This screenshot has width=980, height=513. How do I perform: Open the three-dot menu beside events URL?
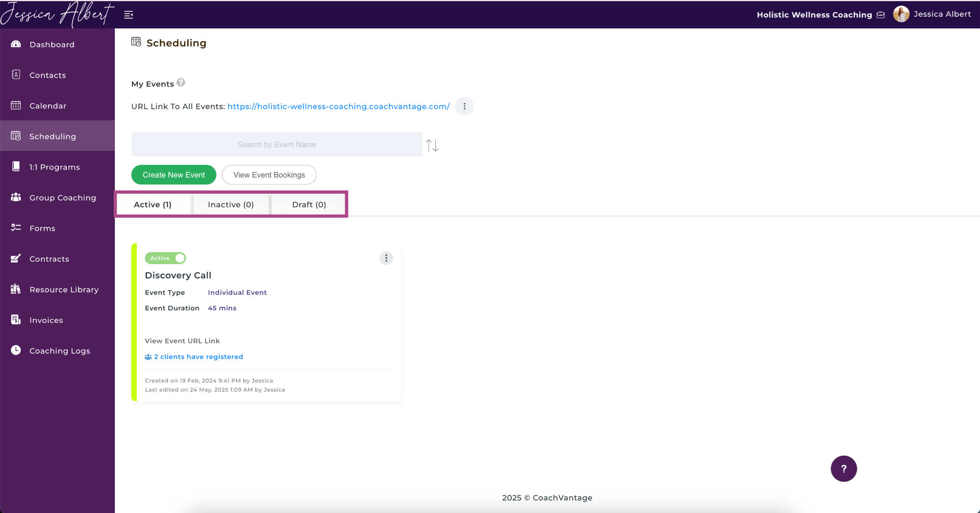[x=465, y=106]
